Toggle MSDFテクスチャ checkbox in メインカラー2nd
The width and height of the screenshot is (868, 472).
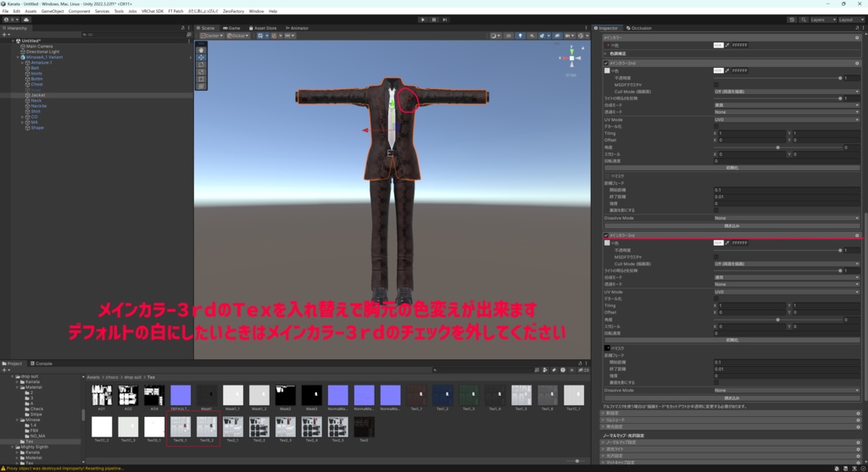point(716,85)
